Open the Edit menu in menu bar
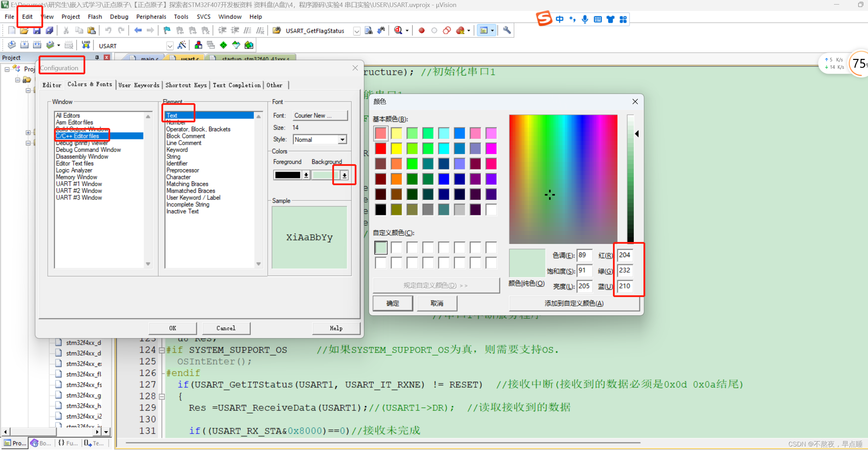The width and height of the screenshot is (868, 451). tap(28, 16)
